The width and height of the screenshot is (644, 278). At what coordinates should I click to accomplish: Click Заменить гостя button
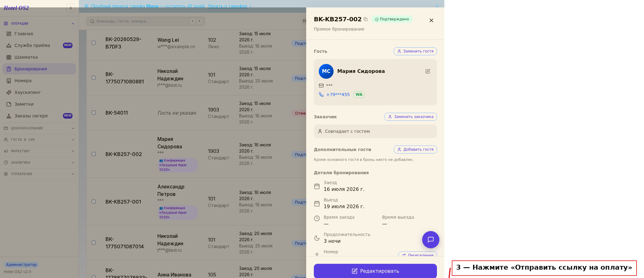415,51
